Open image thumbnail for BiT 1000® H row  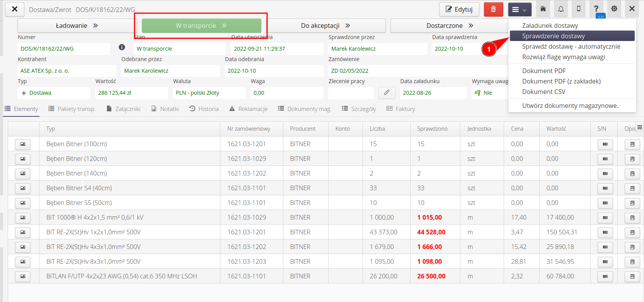click(23, 218)
